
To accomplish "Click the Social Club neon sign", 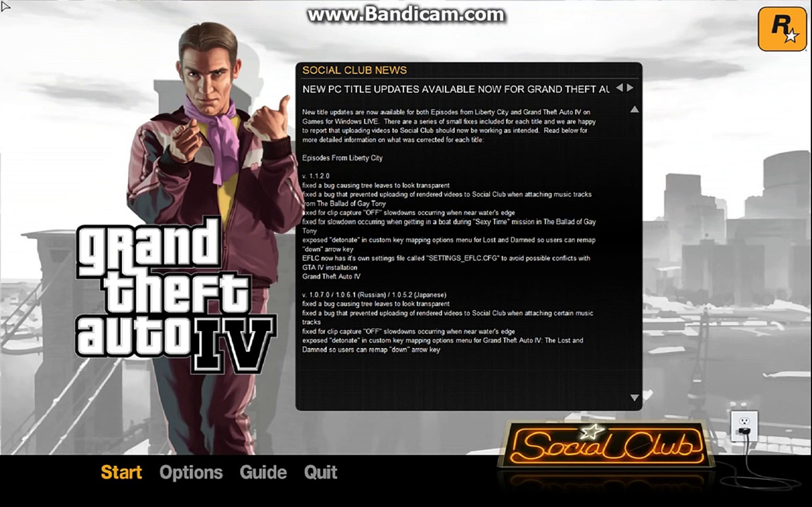I will (606, 444).
